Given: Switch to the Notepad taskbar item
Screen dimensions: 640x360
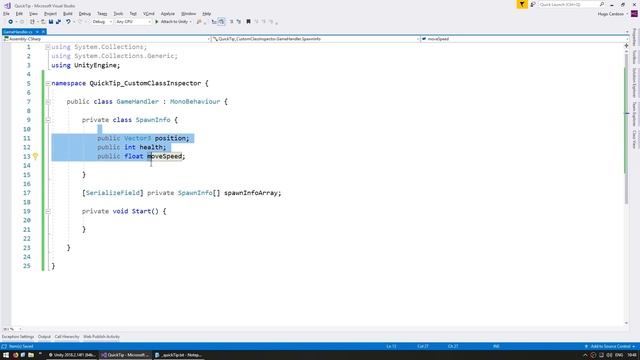Looking at the screenshot, I should [x=178, y=355].
